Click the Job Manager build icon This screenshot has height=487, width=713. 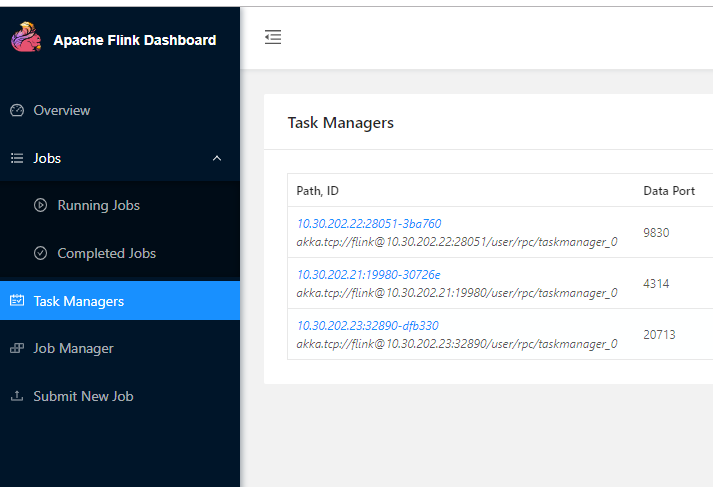pos(17,348)
